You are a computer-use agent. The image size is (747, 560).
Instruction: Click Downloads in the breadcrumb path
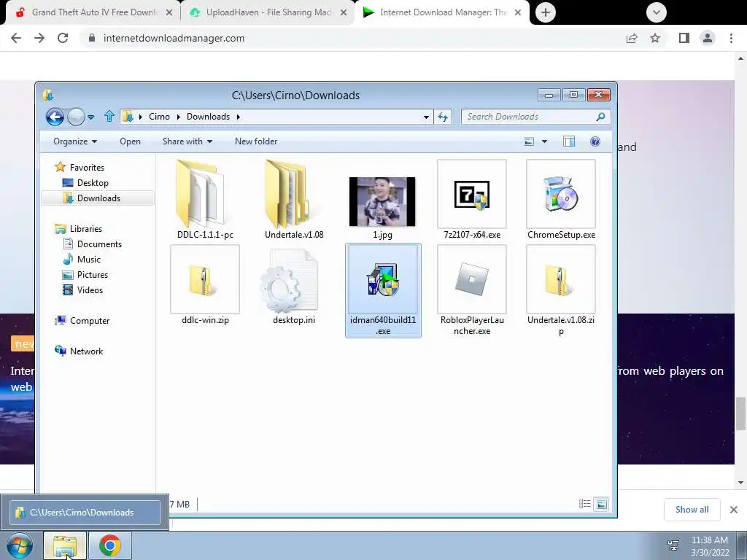(x=208, y=117)
